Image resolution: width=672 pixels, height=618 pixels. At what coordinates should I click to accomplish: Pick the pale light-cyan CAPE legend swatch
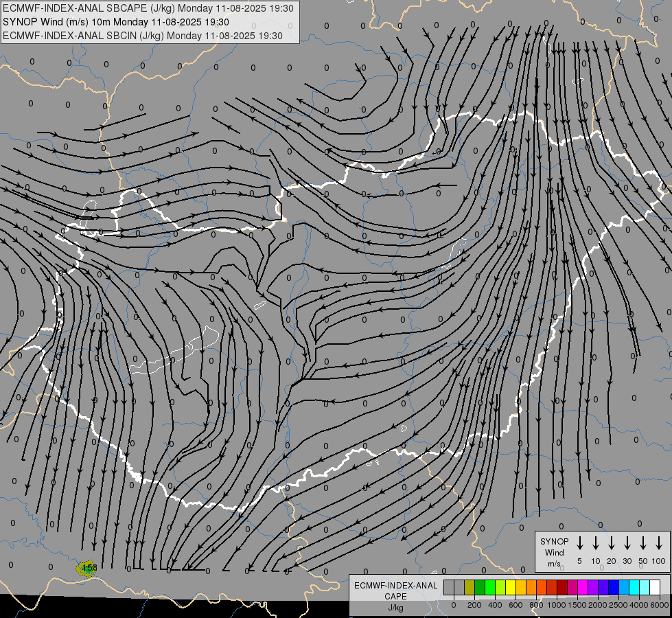(645, 587)
